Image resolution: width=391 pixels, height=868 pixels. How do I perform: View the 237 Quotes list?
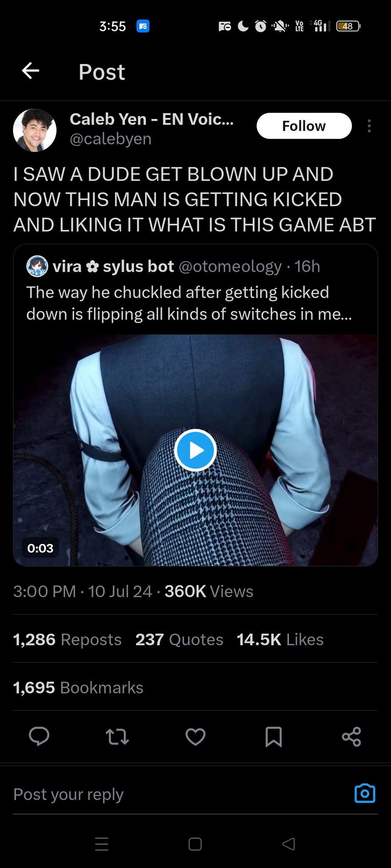pos(179,640)
